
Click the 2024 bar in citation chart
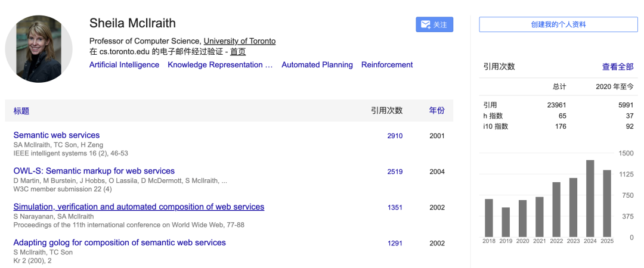[590, 198]
